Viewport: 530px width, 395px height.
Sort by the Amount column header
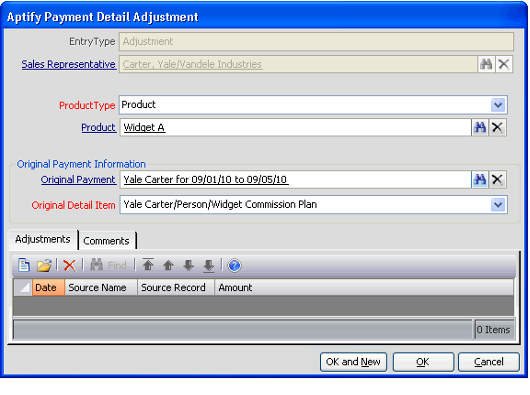pos(364,288)
